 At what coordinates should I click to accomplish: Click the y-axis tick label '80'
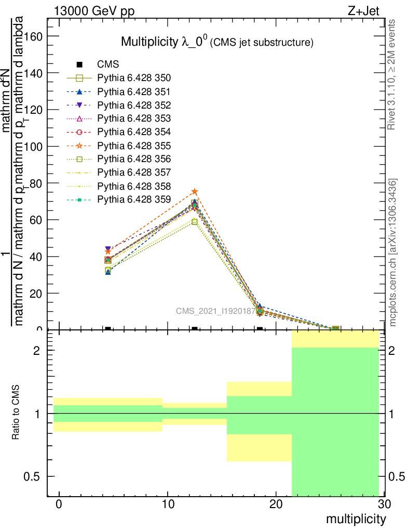coord(36,183)
